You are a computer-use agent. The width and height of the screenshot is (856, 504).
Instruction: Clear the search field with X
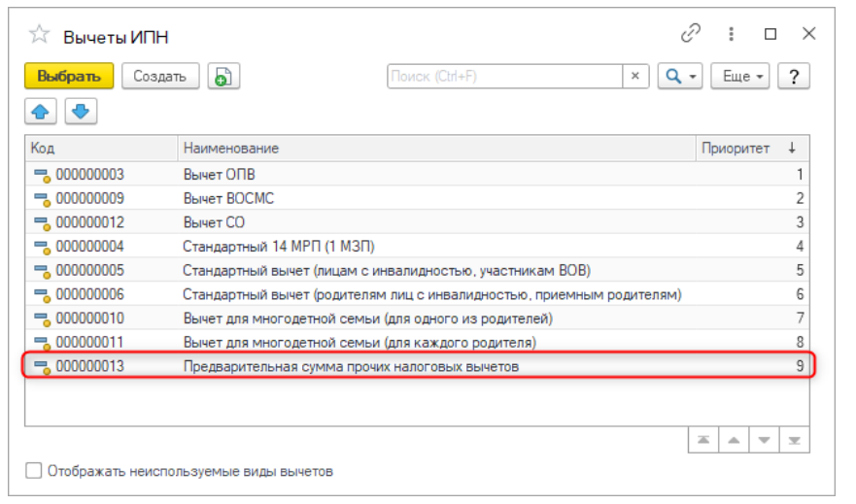point(635,77)
